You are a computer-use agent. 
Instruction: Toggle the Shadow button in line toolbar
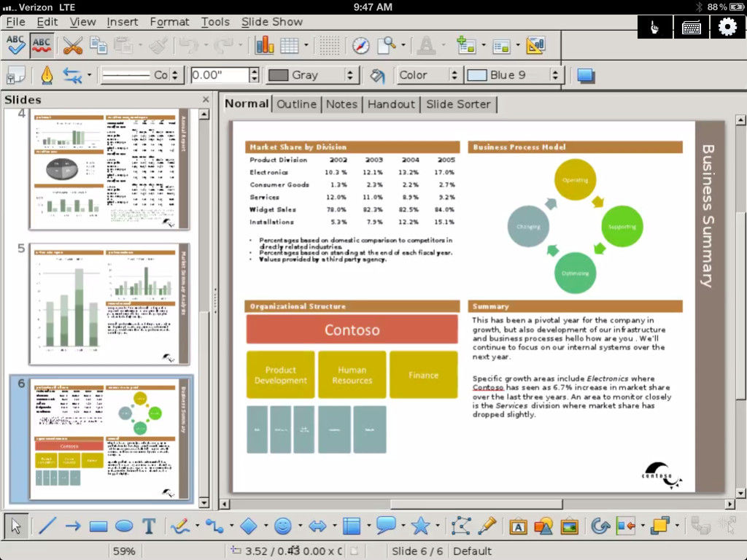coord(586,75)
